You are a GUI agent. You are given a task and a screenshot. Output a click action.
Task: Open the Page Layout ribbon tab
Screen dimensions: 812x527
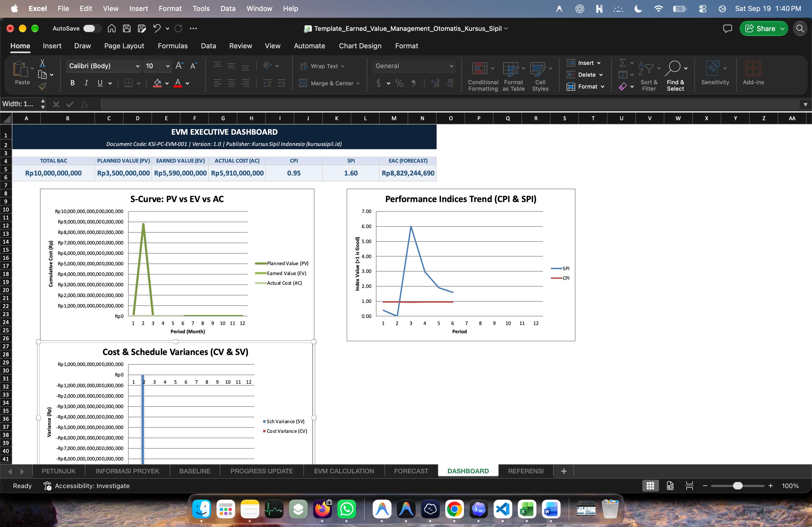[124, 46]
